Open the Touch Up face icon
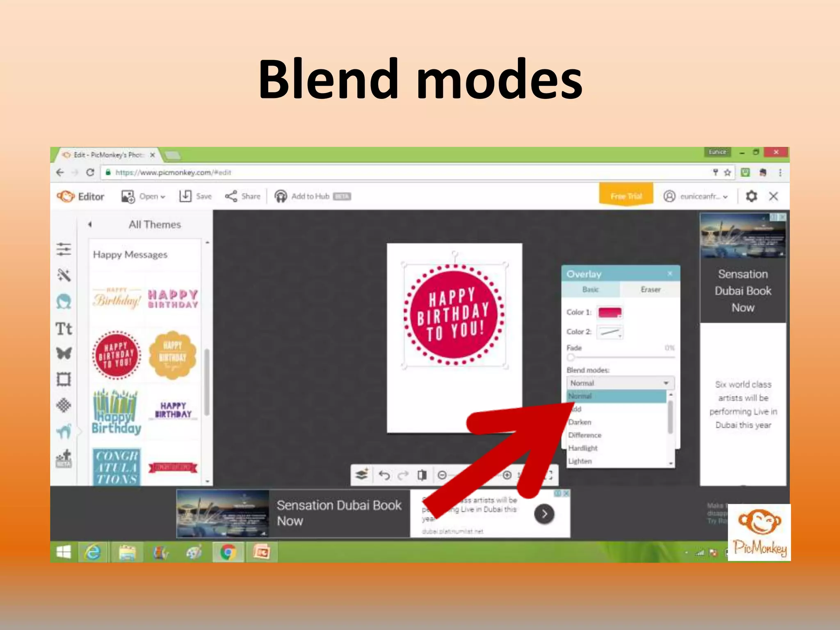The image size is (840, 630). click(64, 301)
